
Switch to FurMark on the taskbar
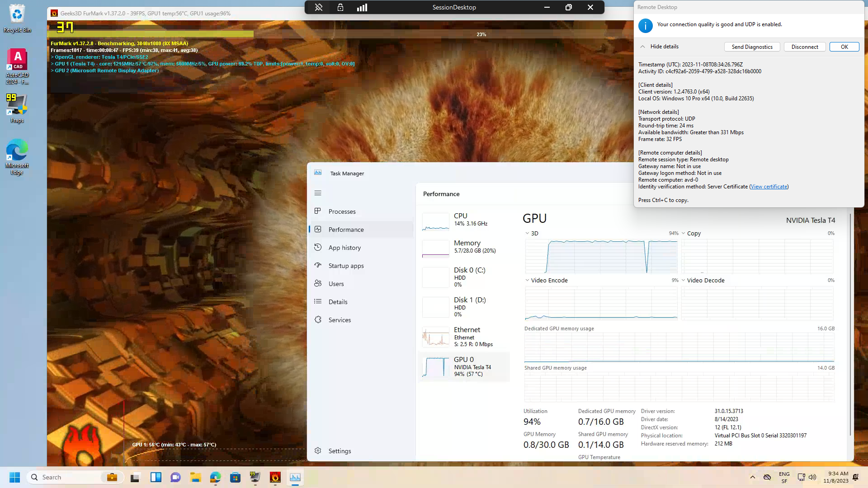pyautogui.click(x=275, y=477)
